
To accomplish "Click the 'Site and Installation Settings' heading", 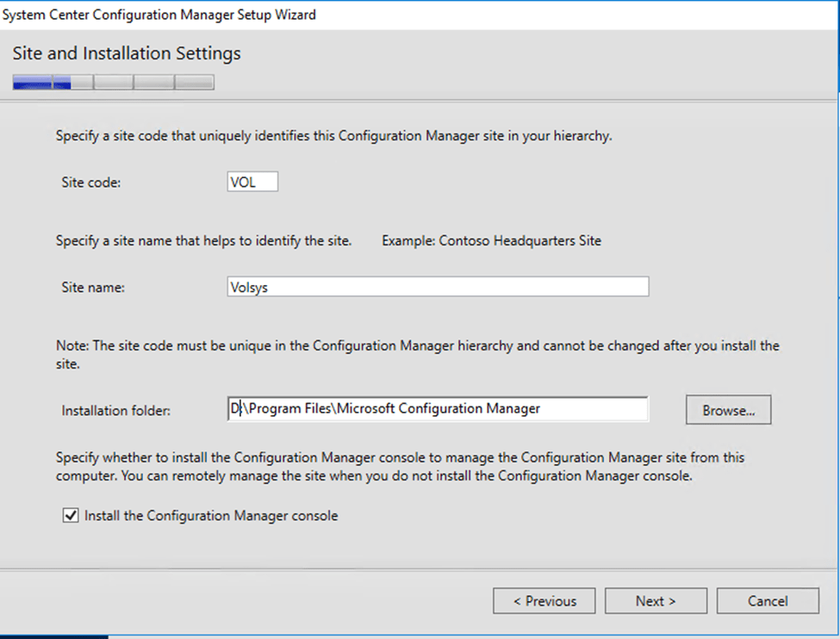I will [127, 53].
